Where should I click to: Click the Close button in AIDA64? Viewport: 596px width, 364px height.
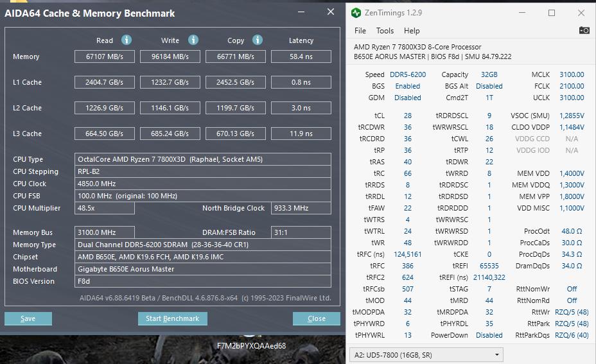pos(316,318)
